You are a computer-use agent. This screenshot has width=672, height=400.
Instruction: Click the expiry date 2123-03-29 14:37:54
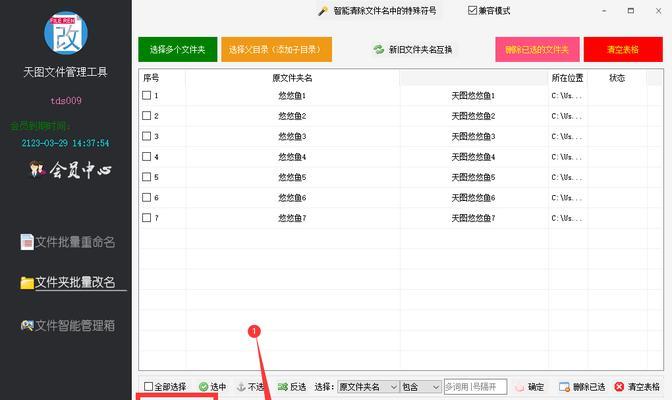[66, 143]
